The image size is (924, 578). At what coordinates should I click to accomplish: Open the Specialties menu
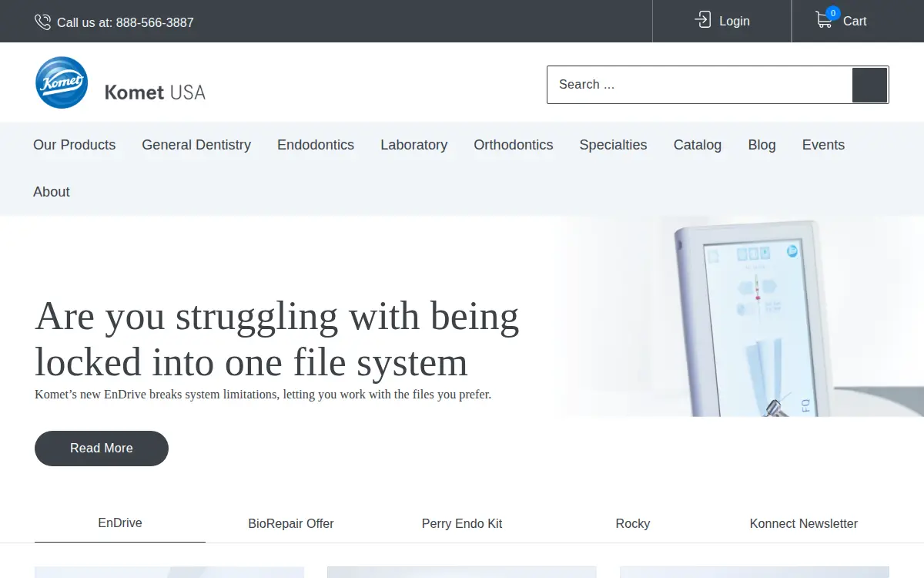pyautogui.click(x=614, y=145)
